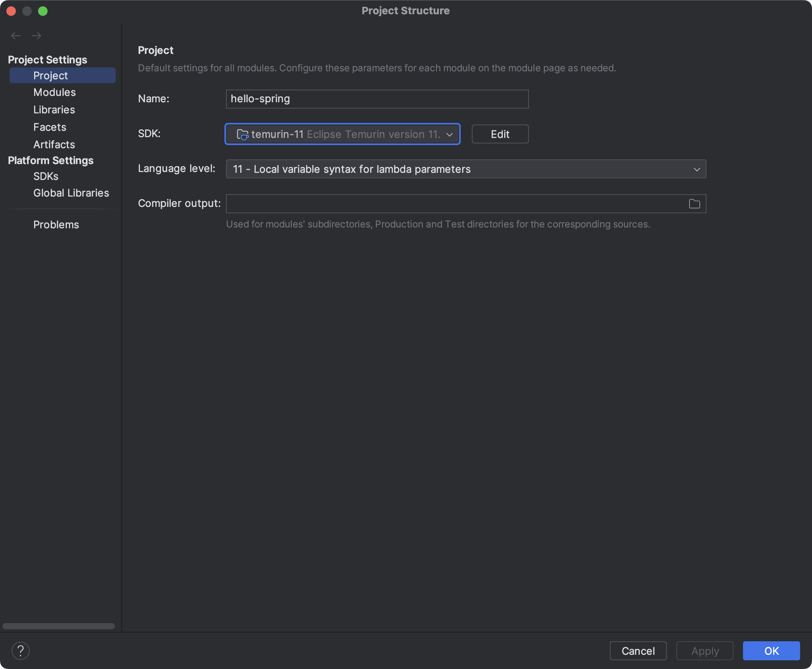Click the forward navigation arrow
This screenshot has width=812, height=669.
[36, 36]
